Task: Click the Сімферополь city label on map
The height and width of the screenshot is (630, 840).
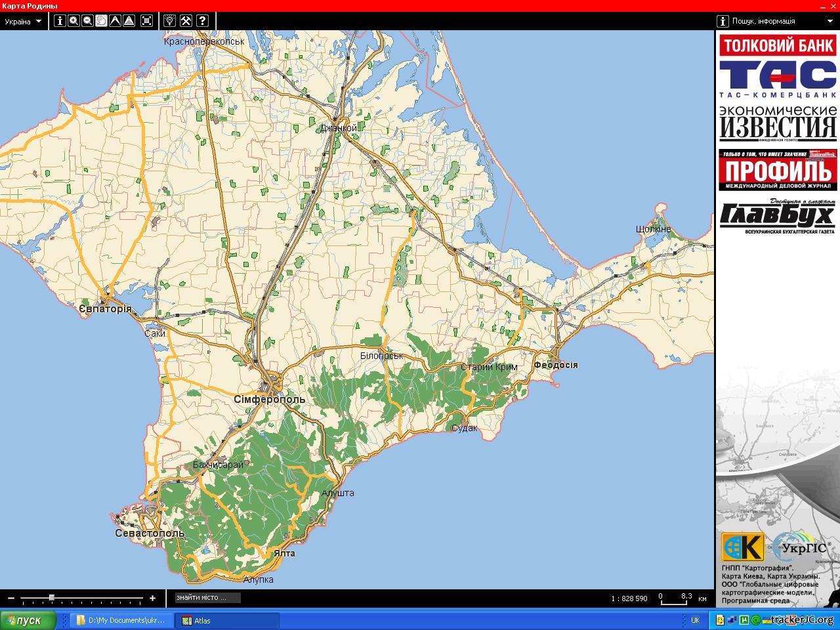Action: (x=270, y=399)
